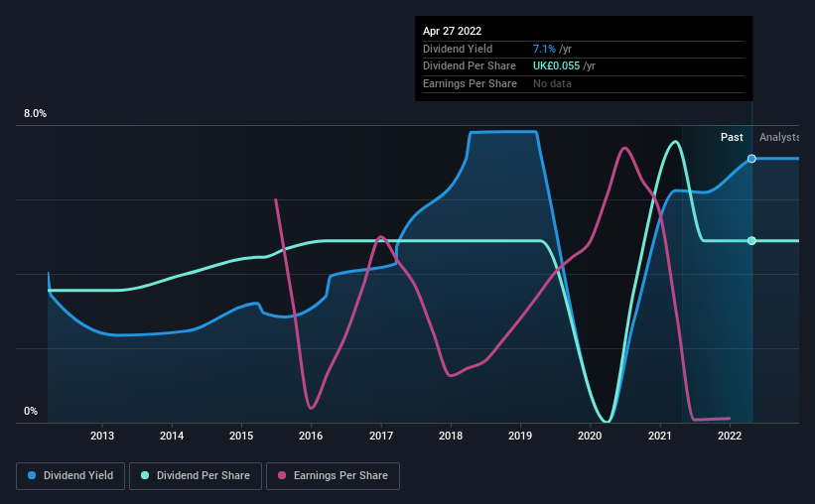Select the teal data point marker on Dividend Per Share line
This screenshot has width=815, height=504.
pos(751,240)
